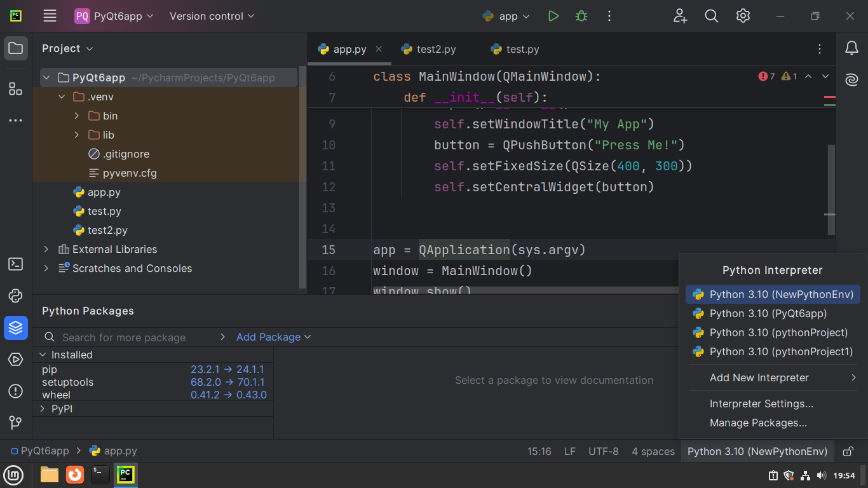Switch to test.py editor tab
This screenshot has width=868, height=488.
[x=515, y=49]
